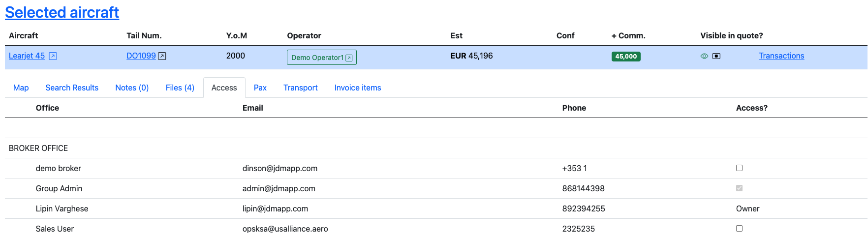Open the Search Results tab
Viewport: 868px width, 237px height.
(72, 88)
